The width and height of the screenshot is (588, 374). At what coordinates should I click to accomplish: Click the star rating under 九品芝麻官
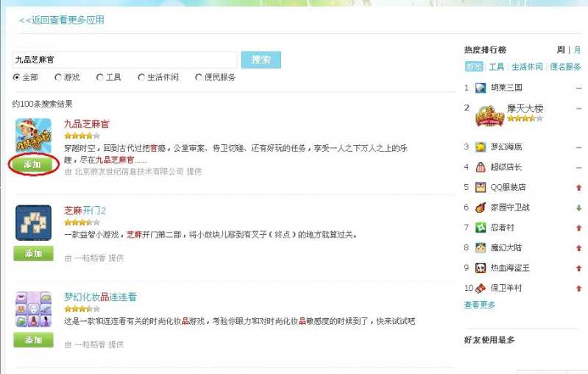[x=82, y=135]
